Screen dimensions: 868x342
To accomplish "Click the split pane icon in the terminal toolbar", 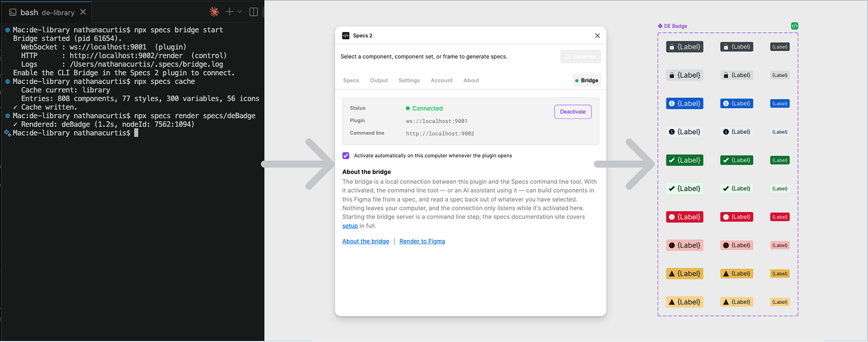I will pyautogui.click(x=253, y=12).
